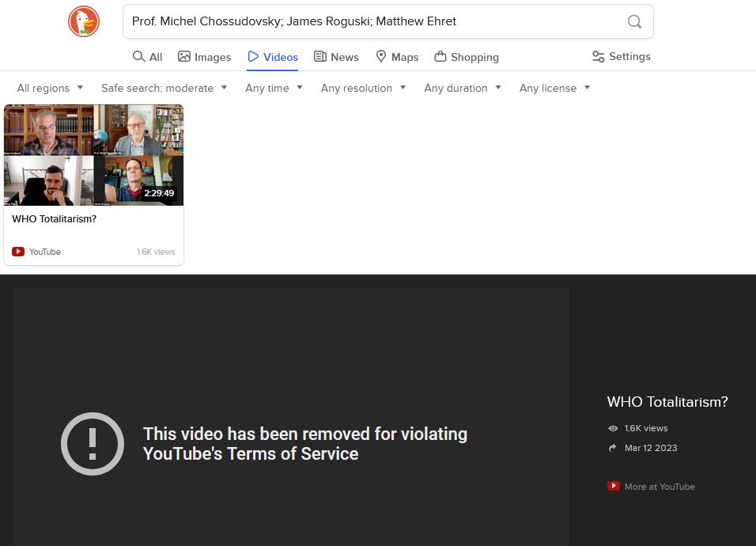This screenshot has height=546, width=756.
Task: Click 1.6K views in the details panel
Action: coord(645,428)
